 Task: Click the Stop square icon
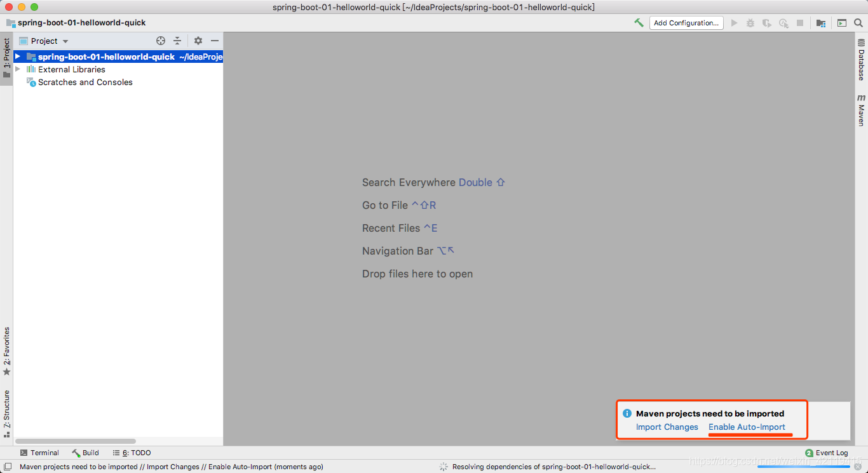pos(800,23)
